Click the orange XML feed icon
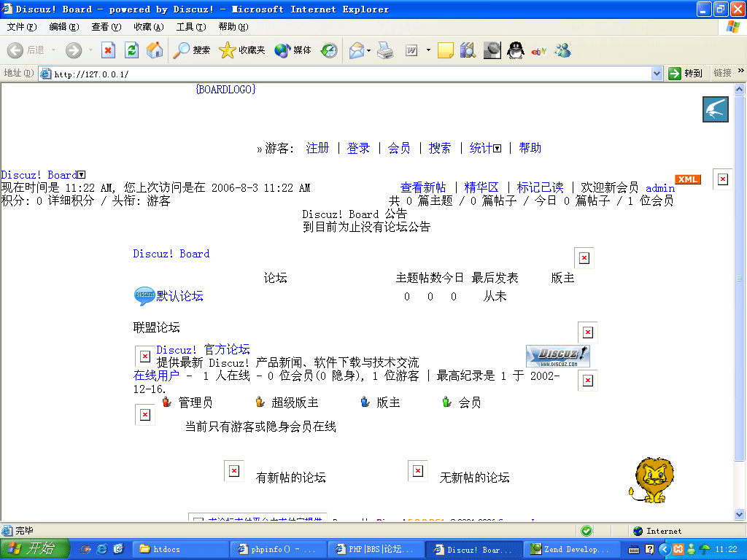Image resolution: width=747 pixels, height=560 pixels. 686,179
